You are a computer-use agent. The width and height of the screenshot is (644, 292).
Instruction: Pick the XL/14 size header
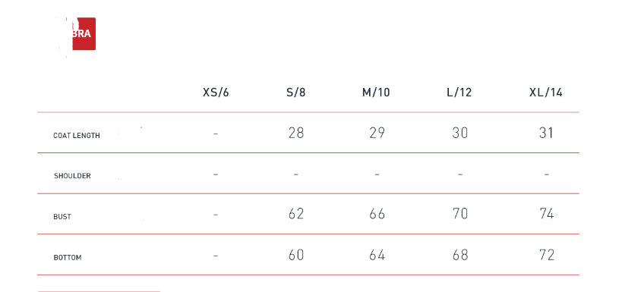(x=546, y=93)
